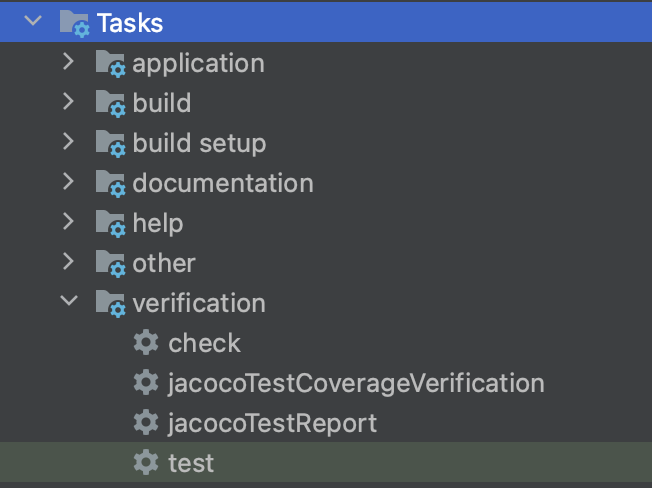
Task: Collapse the Tasks tree node
Action: pos(33,20)
